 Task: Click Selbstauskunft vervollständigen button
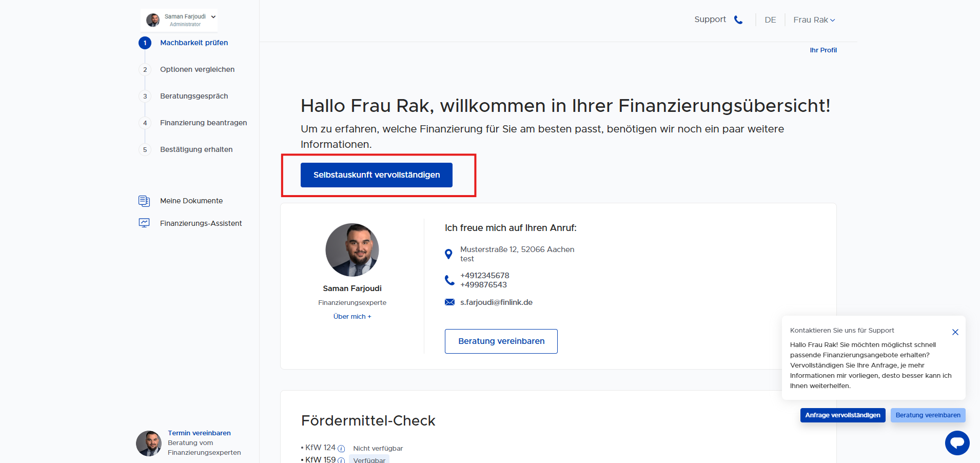pyautogui.click(x=377, y=175)
